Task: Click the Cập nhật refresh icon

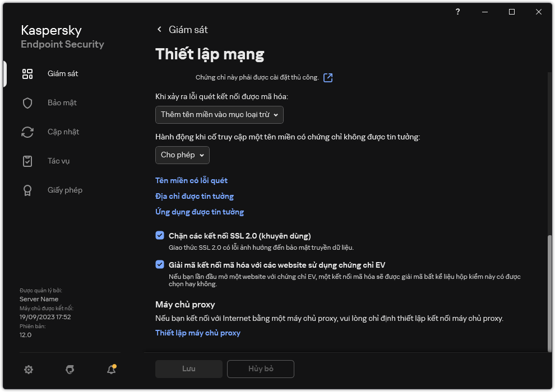Action: pyautogui.click(x=27, y=132)
